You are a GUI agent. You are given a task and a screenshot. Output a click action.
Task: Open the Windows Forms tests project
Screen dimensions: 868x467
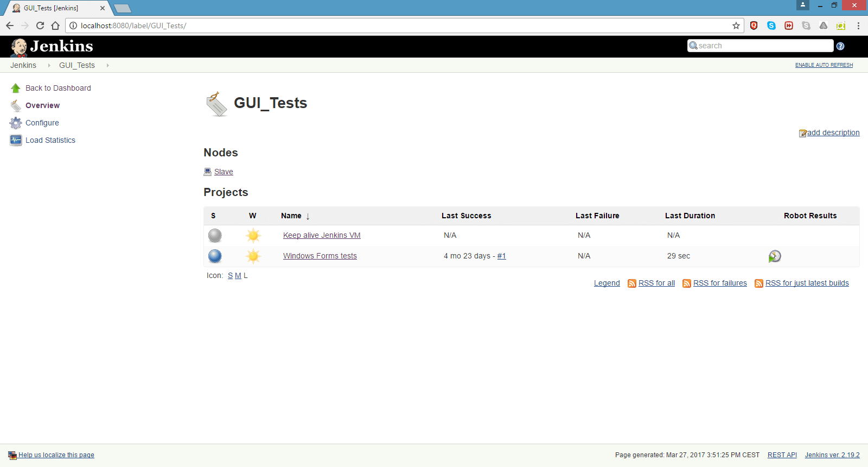coord(320,256)
